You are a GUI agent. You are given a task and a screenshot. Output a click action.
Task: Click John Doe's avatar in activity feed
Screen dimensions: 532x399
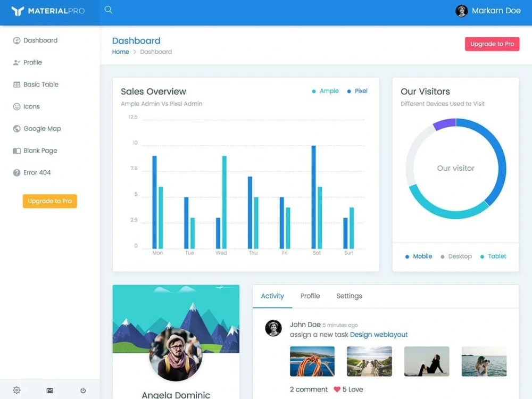pyautogui.click(x=273, y=328)
